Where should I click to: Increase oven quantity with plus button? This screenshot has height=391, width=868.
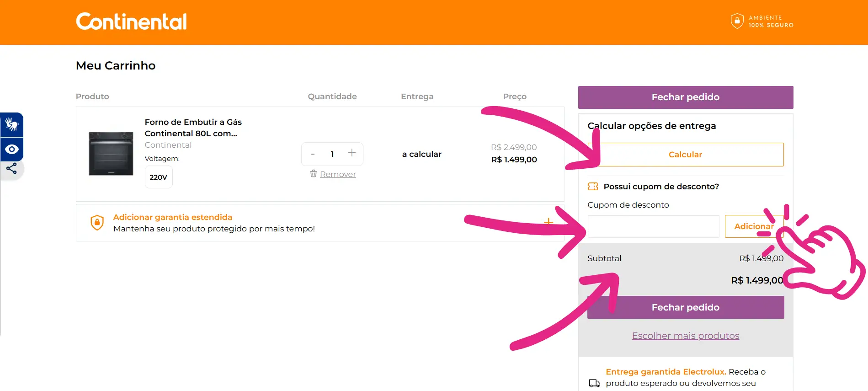pyautogui.click(x=351, y=153)
